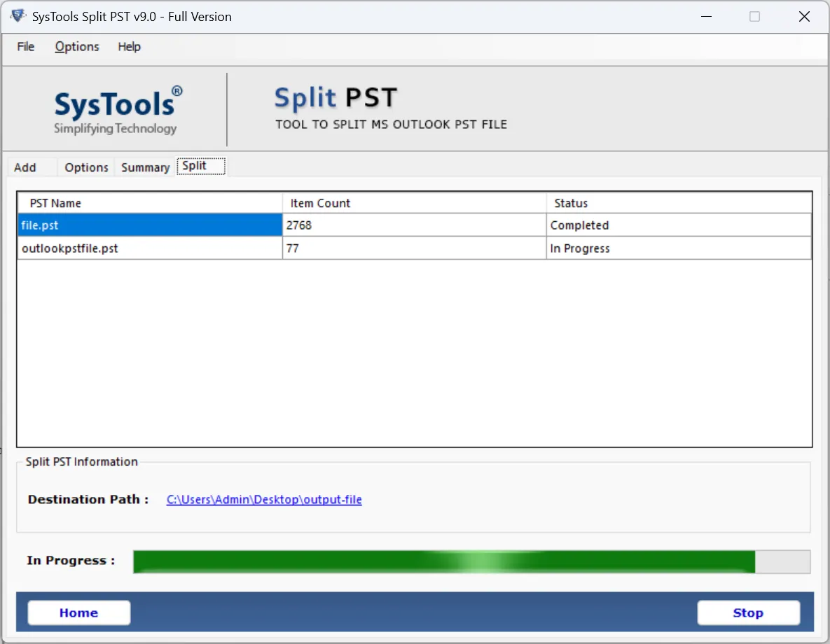
Task: Click the SysTools Simplifying Technology logo
Action: [x=118, y=110]
